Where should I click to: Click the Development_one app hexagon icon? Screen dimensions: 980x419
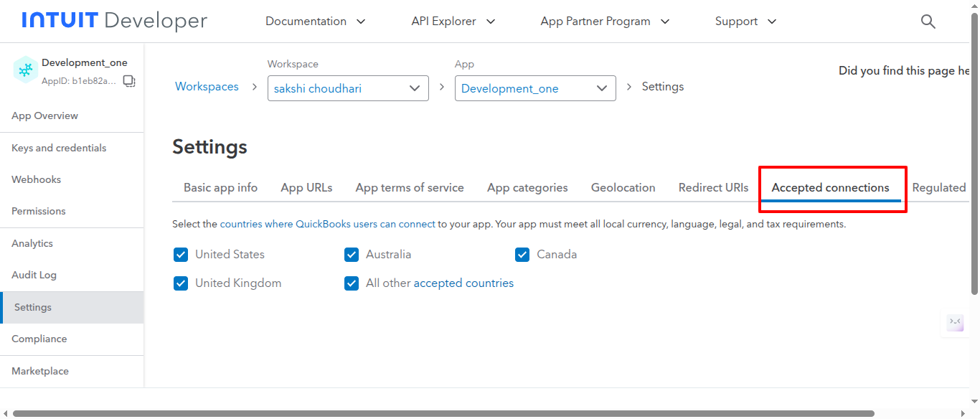tap(25, 70)
